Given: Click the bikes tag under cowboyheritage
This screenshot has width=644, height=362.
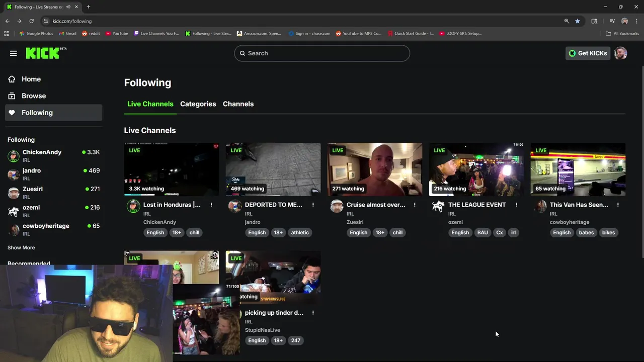Looking at the screenshot, I should 609,232.
